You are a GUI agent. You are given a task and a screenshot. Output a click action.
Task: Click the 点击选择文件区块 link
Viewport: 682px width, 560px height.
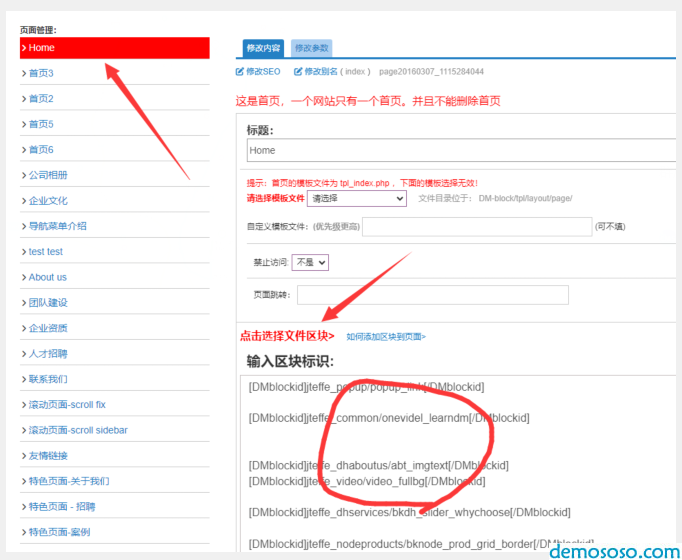click(286, 336)
